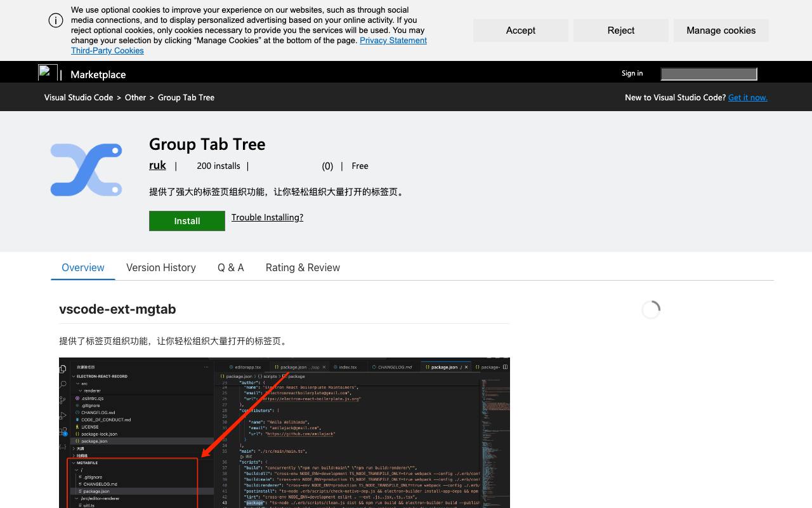Go to the Marketplace home link
Image resolution: width=812 pixels, height=508 pixels.
point(98,74)
